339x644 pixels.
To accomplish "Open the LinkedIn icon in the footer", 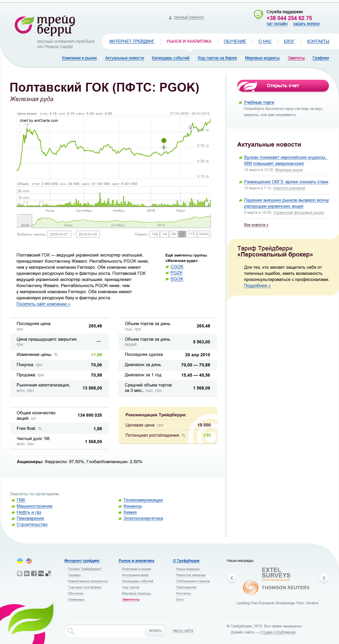I will pos(27,573).
